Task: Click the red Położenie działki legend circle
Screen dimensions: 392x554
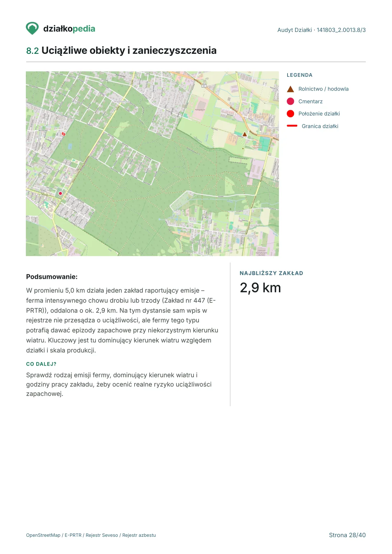Action: (290, 114)
